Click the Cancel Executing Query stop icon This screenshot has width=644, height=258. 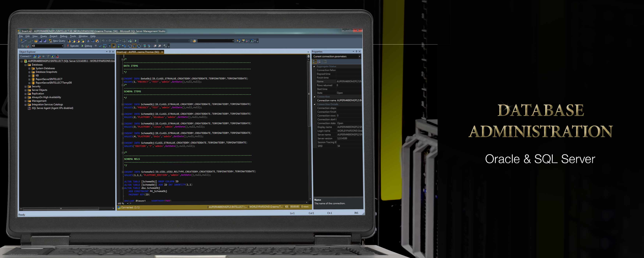[95, 46]
